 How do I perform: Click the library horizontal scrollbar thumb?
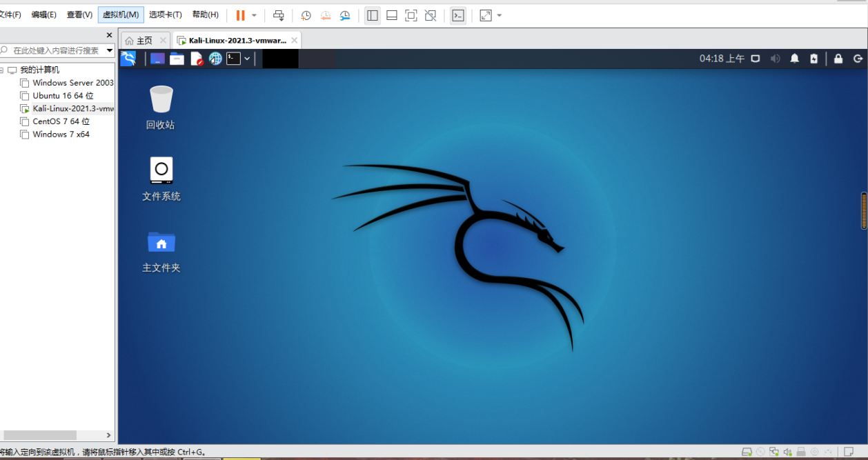[x=41, y=435]
